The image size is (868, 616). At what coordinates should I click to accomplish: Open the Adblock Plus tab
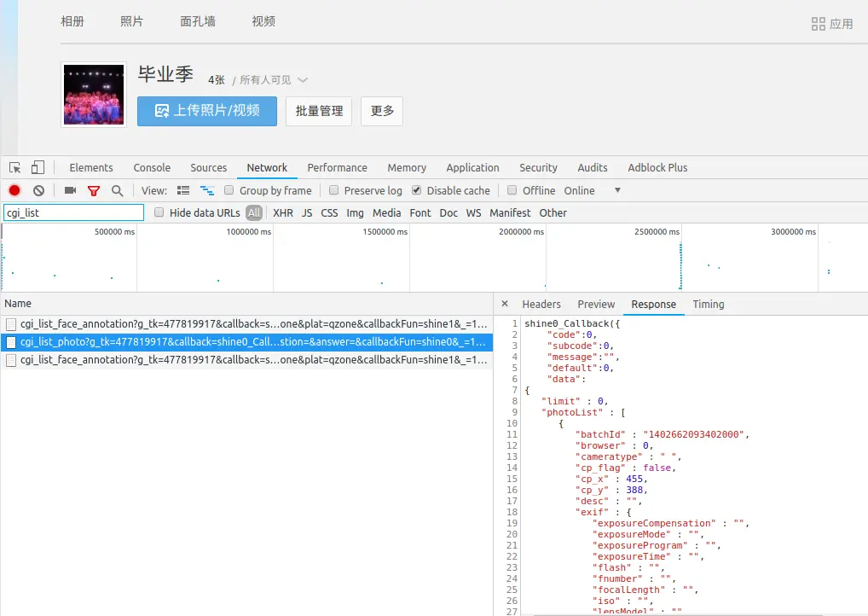tap(657, 168)
